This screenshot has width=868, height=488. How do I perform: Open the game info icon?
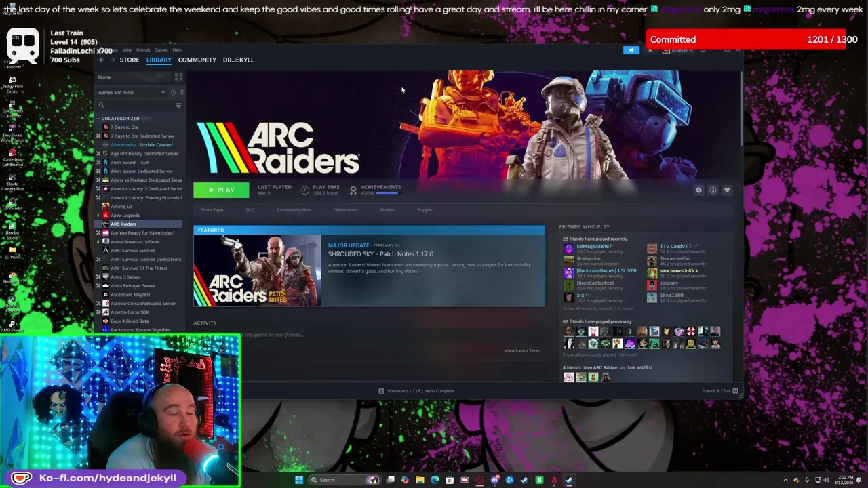click(x=713, y=190)
